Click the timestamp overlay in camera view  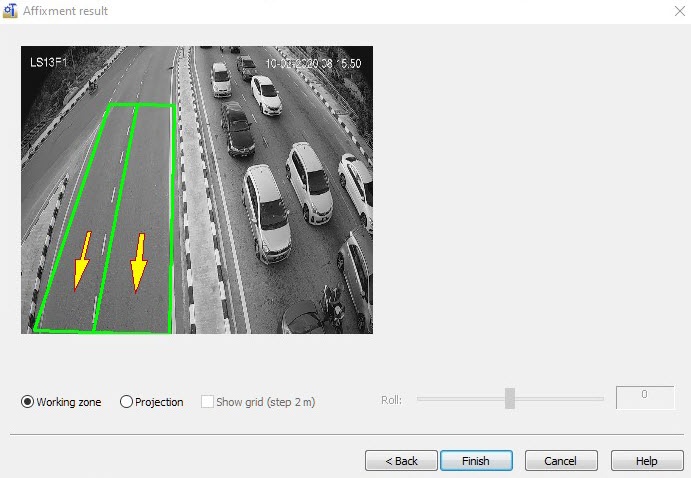(x=313, y=63)
